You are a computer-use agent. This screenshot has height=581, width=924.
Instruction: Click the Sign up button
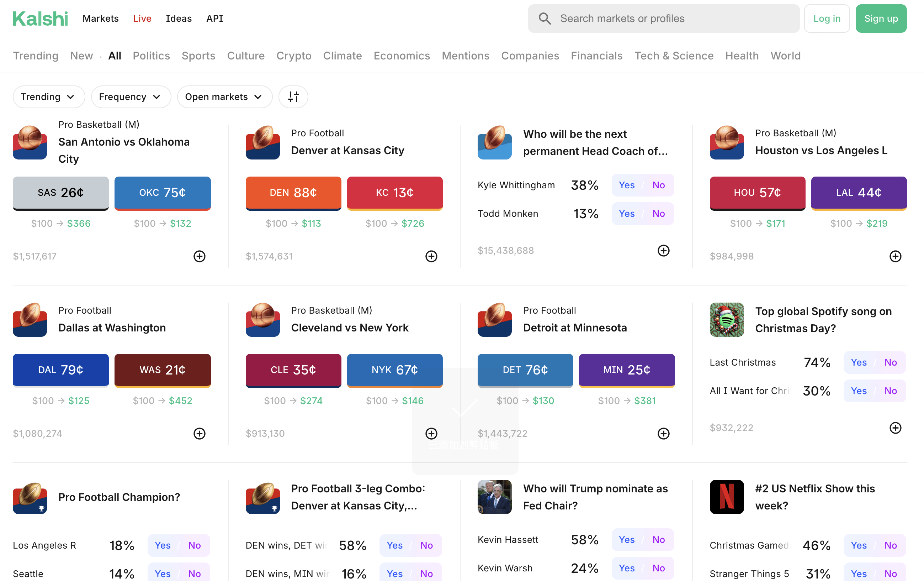coord(881,19)
